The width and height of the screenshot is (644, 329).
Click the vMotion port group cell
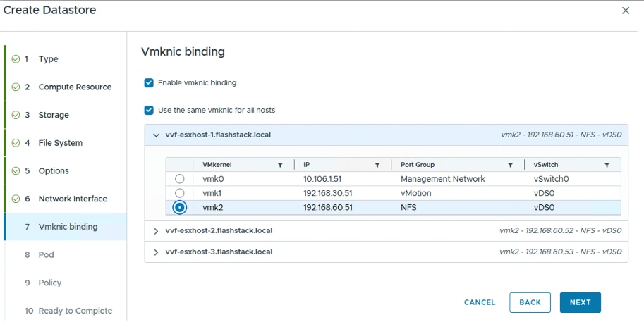point(415,193)
